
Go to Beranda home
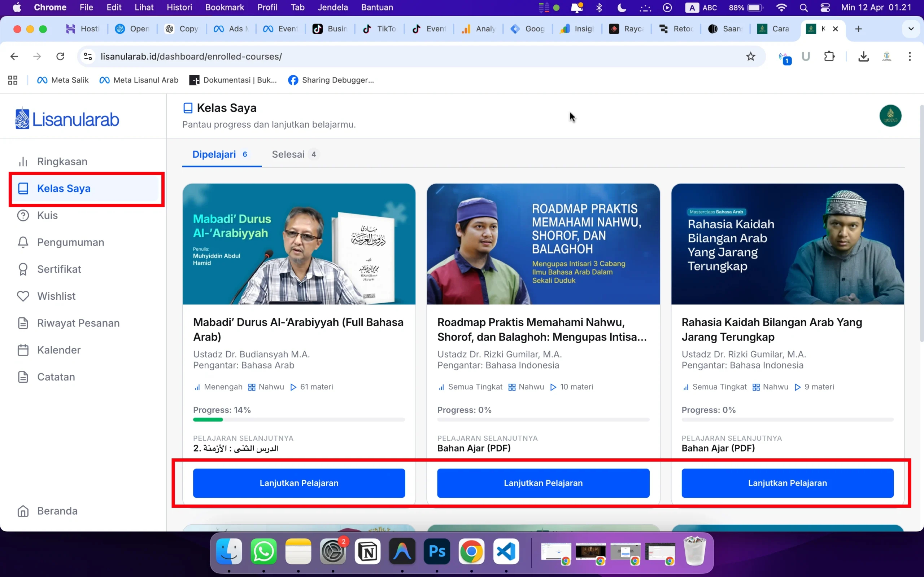(x=57, y=511)
